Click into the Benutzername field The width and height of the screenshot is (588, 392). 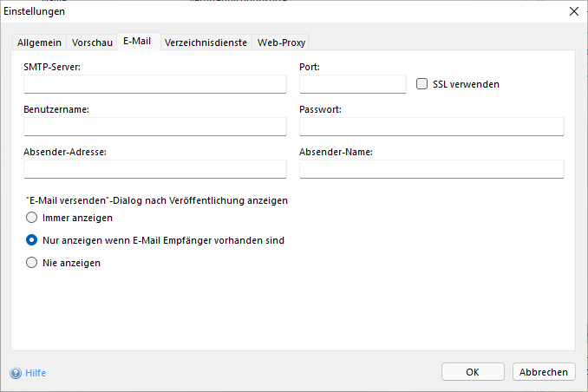pos(155,127)
